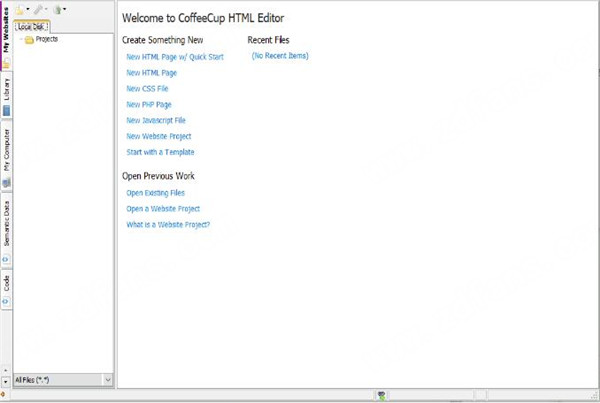Start a New Website Project
The image size is (600, 403).
click(x=159, y=136)
